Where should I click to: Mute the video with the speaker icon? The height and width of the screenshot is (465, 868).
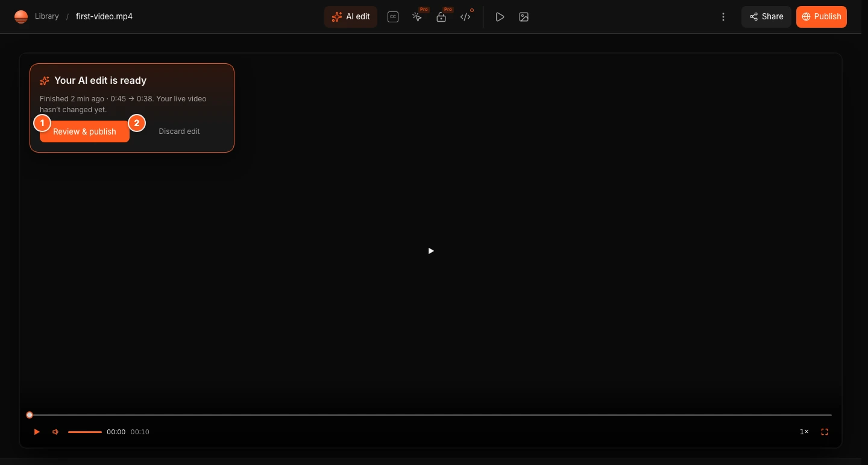[x=55, y=432]
